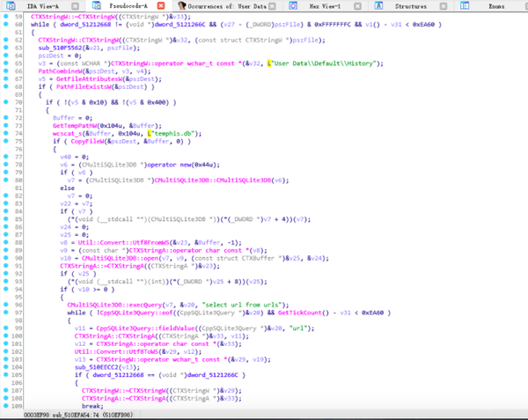This screenshot has width=528, height=420.
Task: Click the binoculars icon on Occurrences tab
Action: (182, 6)
